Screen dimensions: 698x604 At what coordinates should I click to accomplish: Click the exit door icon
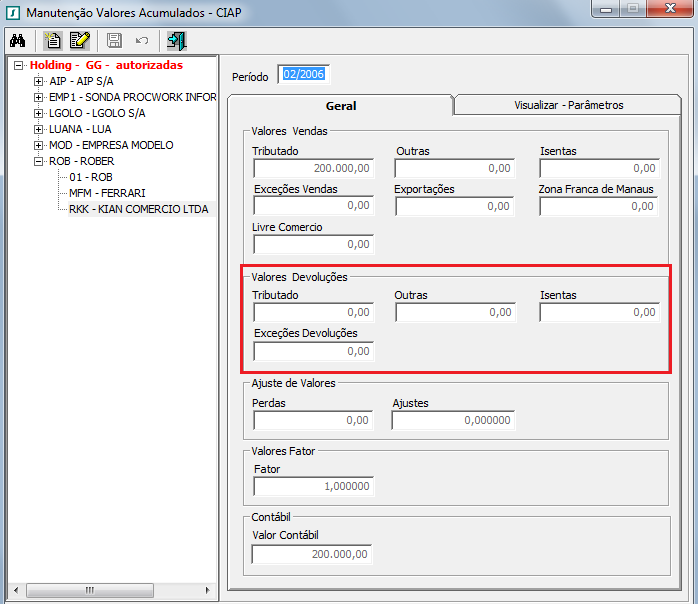pyautogui.click(x=177, y=41)
